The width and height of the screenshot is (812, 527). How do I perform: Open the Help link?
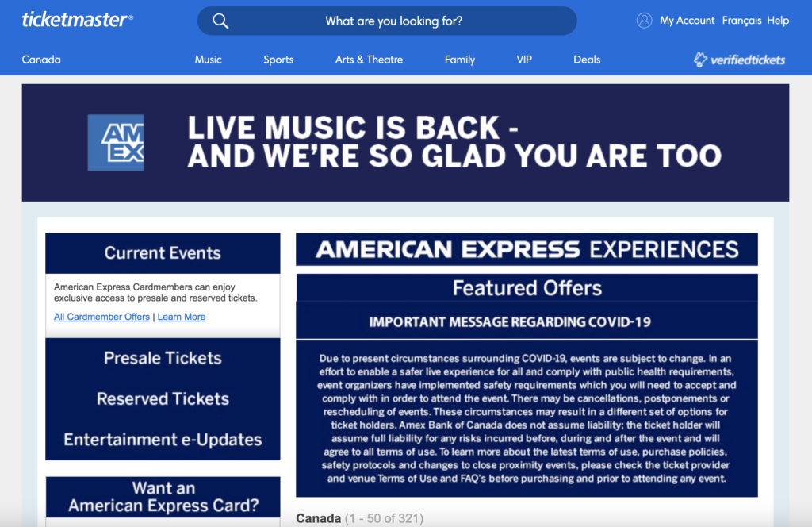778,20
